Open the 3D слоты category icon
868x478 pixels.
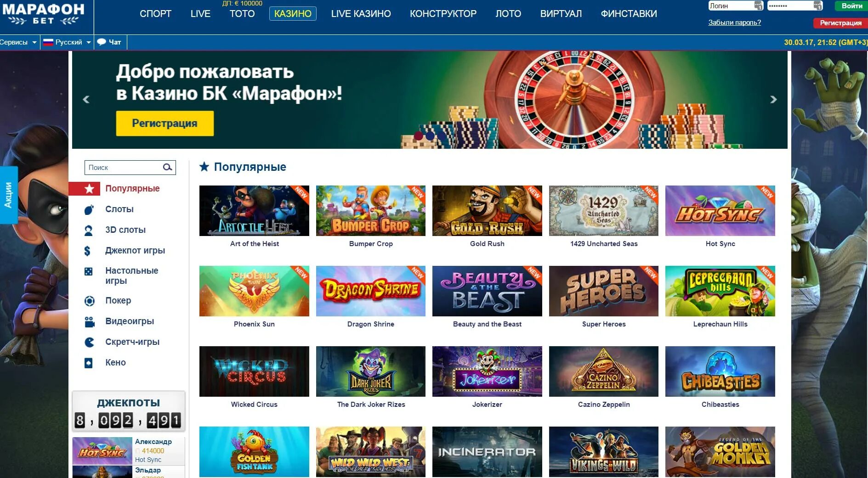89,230
